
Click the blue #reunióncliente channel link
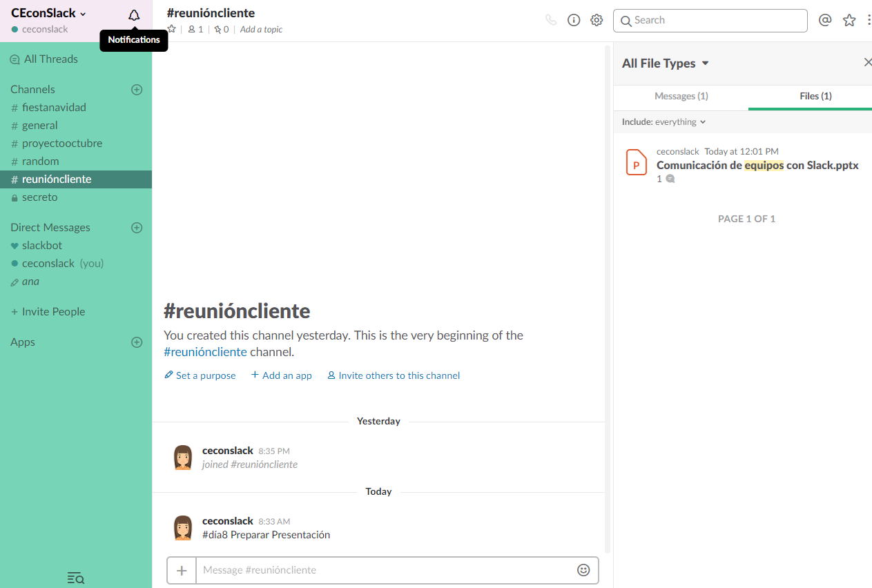coord(205,352)
